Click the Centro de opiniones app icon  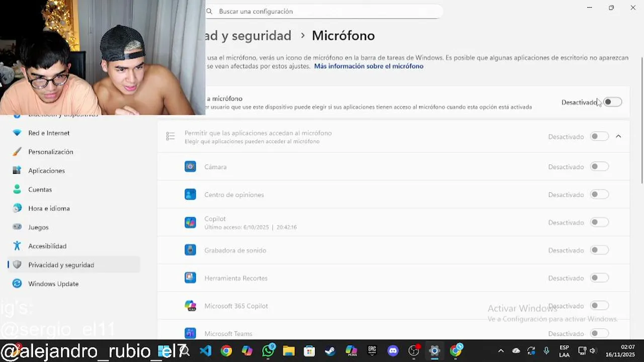click(190, 195)
